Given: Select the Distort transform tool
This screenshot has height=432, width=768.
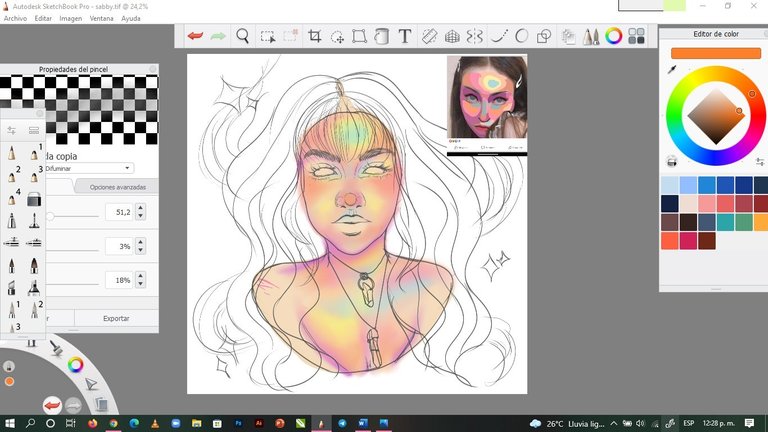Looking at the screenshot, I should point(359,36).
